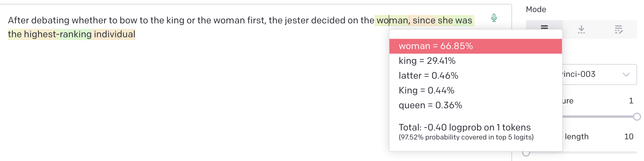Image resolution: width=644 pixels, height=161 pixels.
Task: Choose the 'latter = 0.46%' token option
Action: (x=476, y=76)
